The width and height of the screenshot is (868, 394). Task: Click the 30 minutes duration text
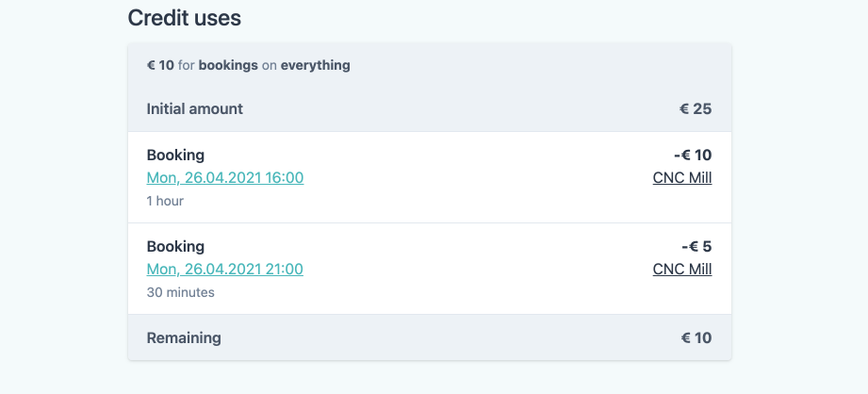180,292
